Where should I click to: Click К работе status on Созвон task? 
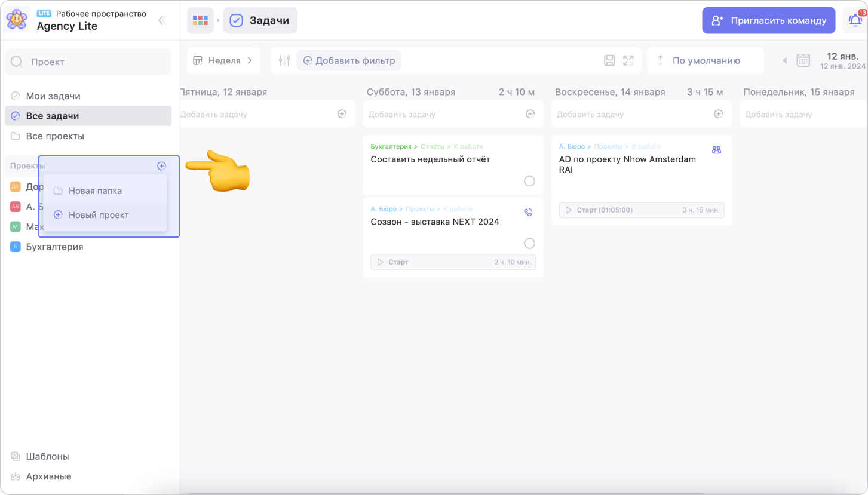(458, 209)
